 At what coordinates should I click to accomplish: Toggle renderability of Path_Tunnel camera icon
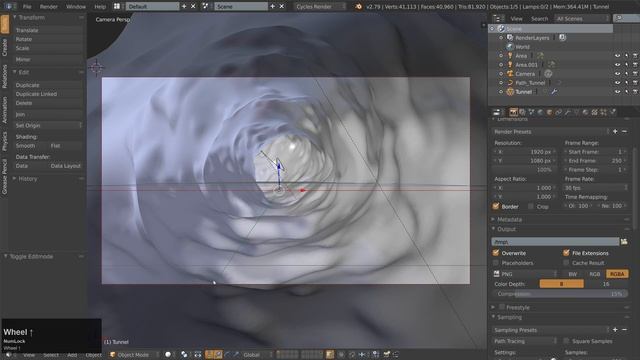[636, 83]
